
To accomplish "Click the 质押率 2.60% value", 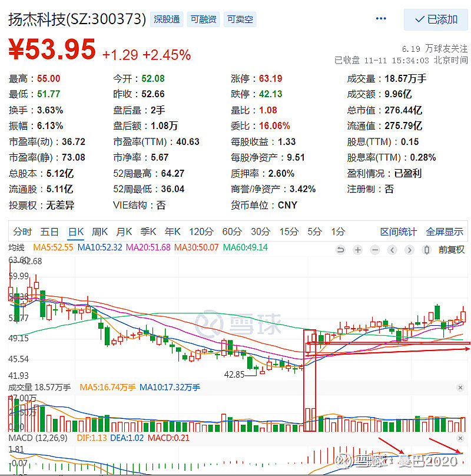I will 281,173.
